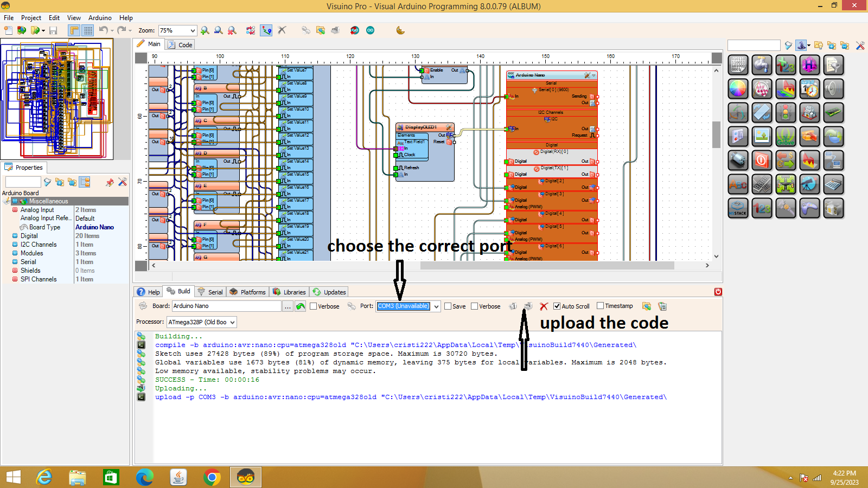Viewport: 868px width, 488px height.
Task: Switch to the Code tab
Action: [x=180, y=44]
